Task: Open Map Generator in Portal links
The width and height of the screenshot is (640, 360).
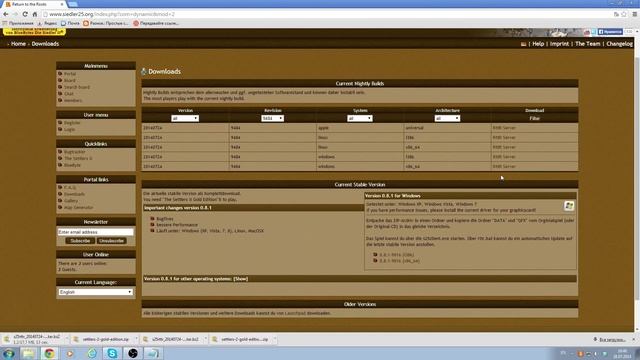Action: pyautogui.click(x=78, y=207)
